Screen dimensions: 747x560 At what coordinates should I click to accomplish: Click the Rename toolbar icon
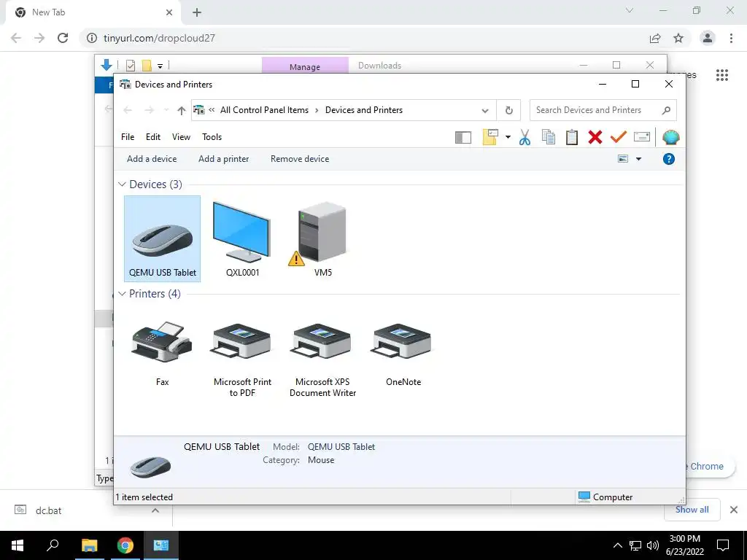pos(642,138)
